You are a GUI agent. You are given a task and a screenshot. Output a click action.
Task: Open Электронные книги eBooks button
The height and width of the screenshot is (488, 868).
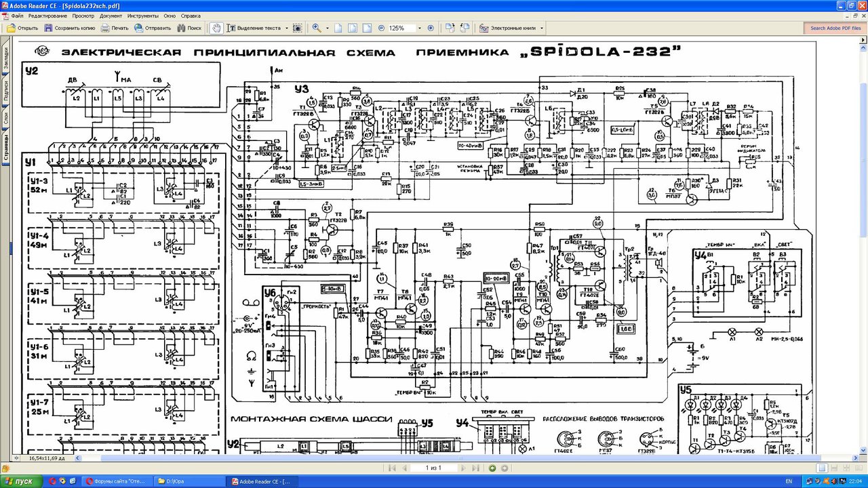tap(508, 28)
